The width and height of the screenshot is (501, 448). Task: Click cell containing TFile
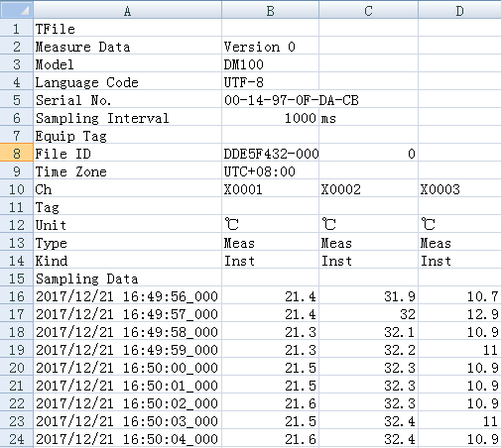coord(127,29)
